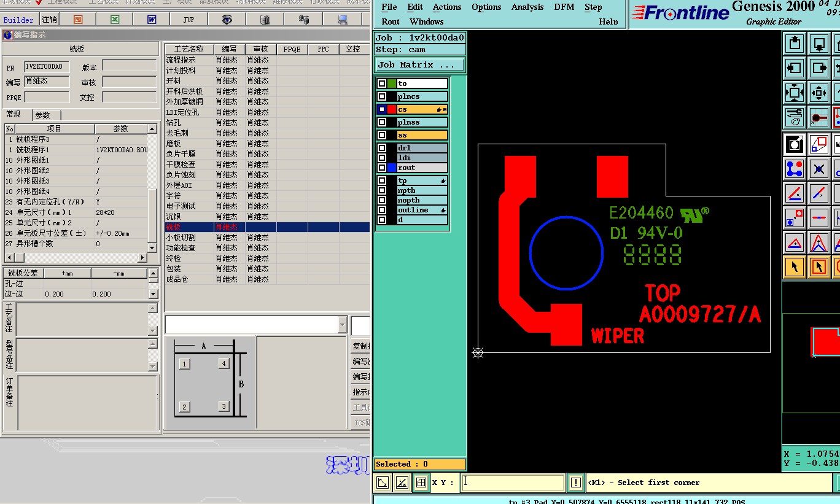Click the red-blue chevron peak tool icon
The width and height of the screenshot is (840, 504).
click(819, 242)
